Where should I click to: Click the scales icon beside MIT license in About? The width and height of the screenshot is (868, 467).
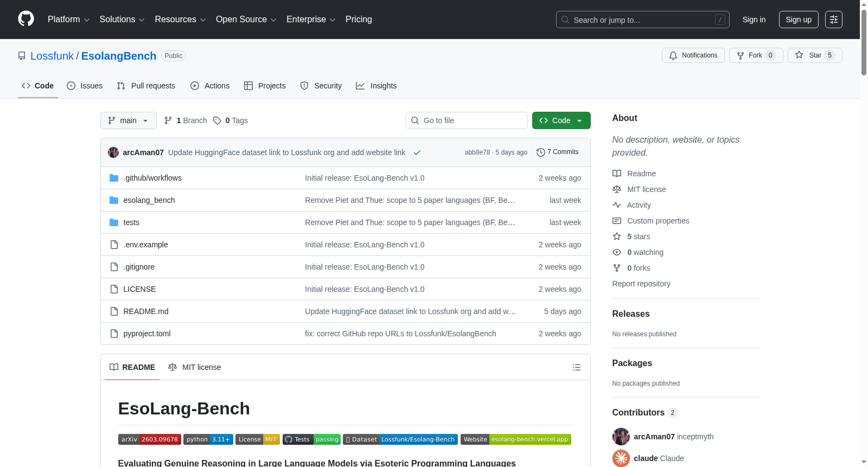617,189
